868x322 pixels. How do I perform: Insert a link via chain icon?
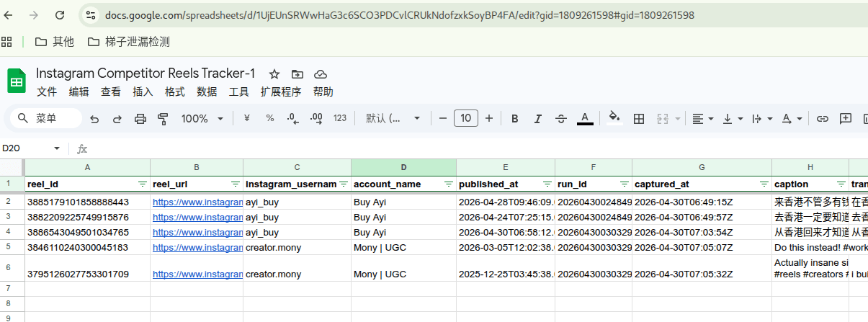822,119
